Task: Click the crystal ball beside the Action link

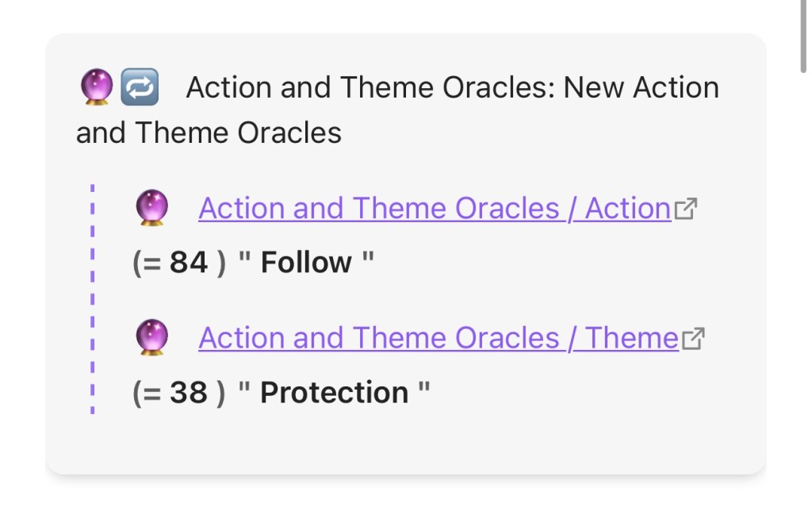Action: pyautogui.click(x=151, y=209)
